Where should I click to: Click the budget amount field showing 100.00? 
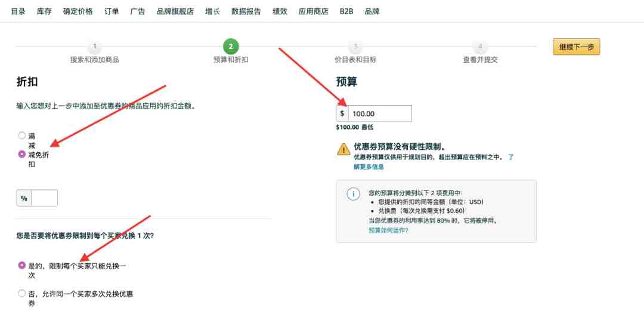[380, 113]
